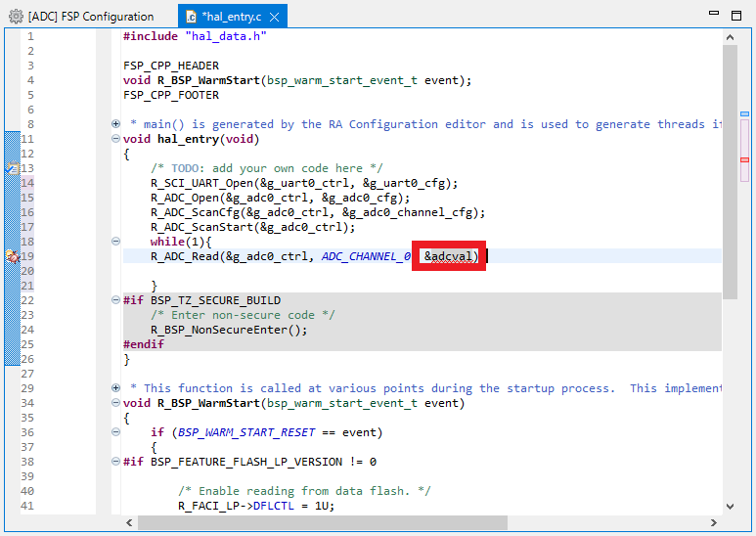Click the C file icon on hal_entry.c tab
This screenshot has width=756, height=536.
[192, 17]
